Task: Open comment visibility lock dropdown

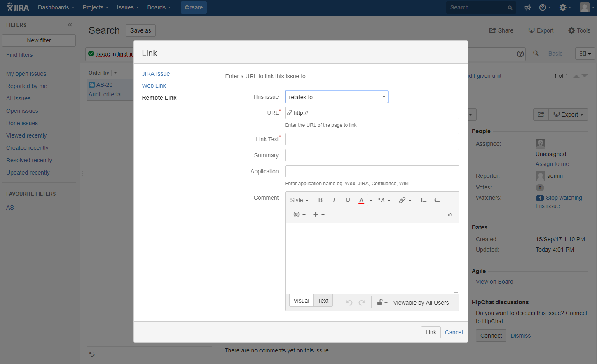Action: click(x=382, y=303)
